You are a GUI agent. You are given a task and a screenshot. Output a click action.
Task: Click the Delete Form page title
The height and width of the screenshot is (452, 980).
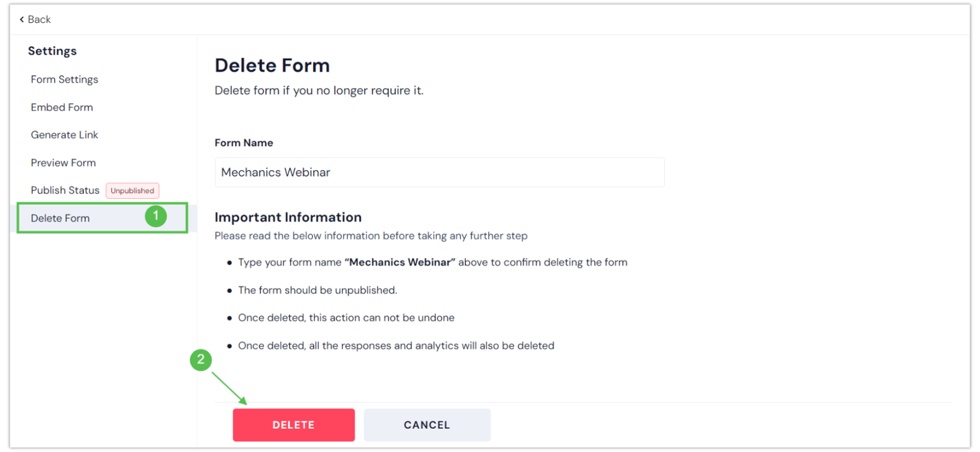[272, 65]
